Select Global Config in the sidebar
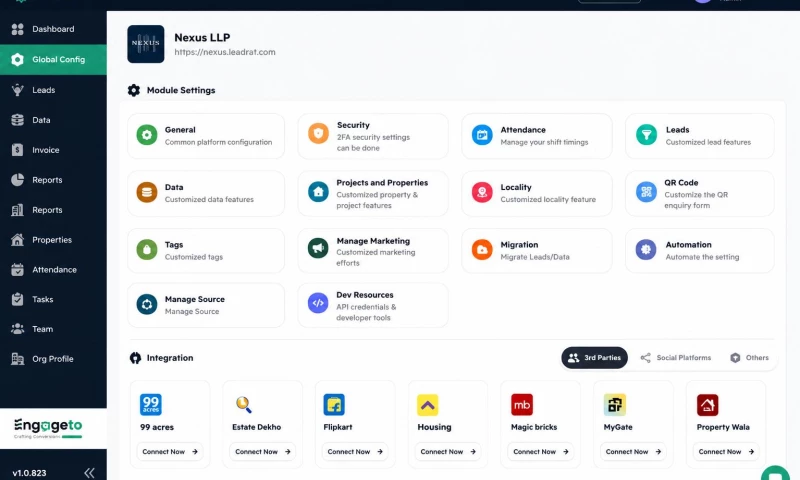This screenshot has height=480, width=800. tap(53, 59)
